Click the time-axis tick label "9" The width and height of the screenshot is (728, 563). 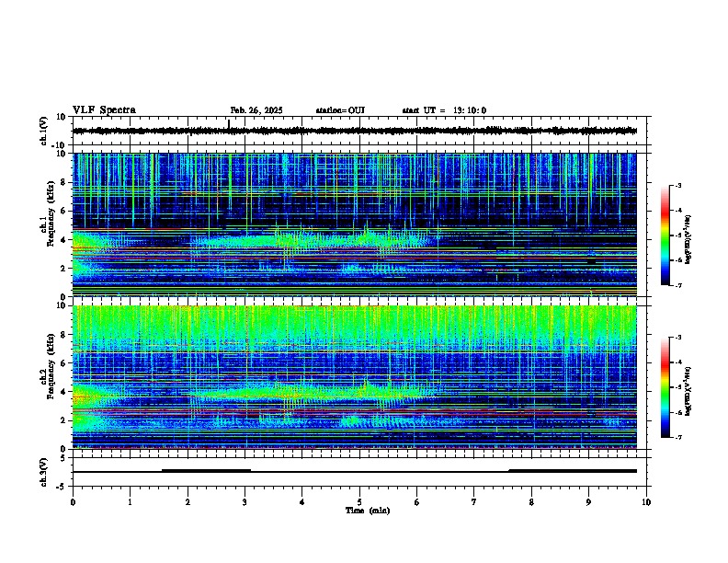pyautogui.click(x=588, y=502)
